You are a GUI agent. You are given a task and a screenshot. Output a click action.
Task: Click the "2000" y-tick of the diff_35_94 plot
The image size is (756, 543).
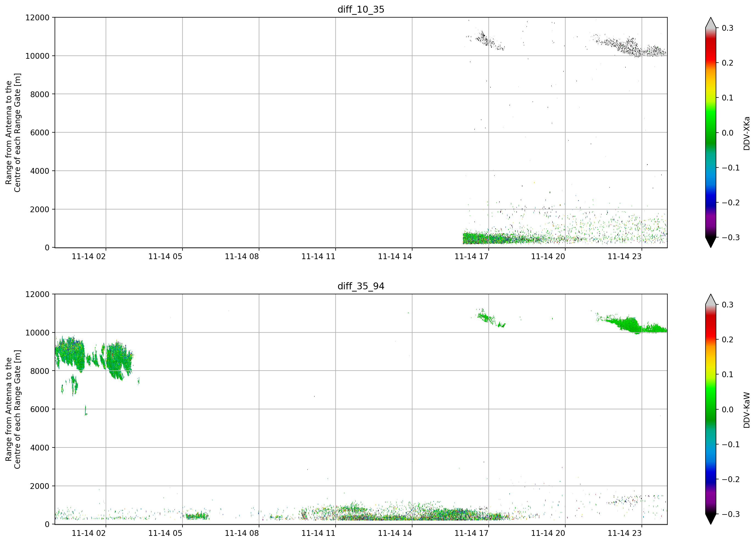coord(40,486)
